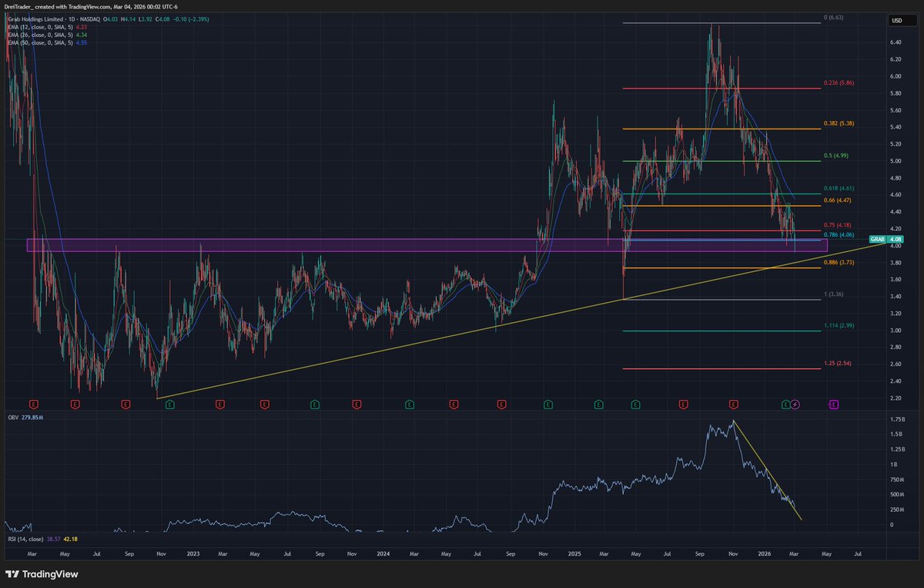Click the 1.25 (2.54) Fibonacci label
Screen dimensions: 924x588
(x=839, y=363)
